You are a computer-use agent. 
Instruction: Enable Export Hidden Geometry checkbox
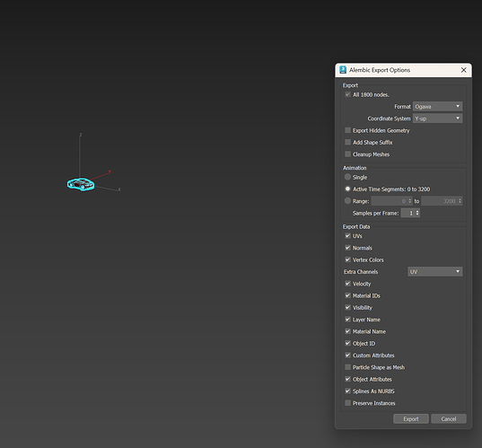(347, 130)
